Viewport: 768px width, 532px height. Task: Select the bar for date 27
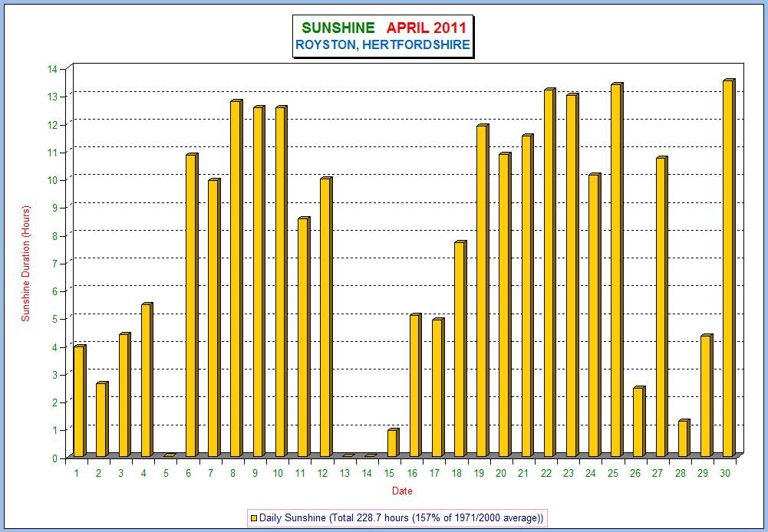tap(661, 307)
